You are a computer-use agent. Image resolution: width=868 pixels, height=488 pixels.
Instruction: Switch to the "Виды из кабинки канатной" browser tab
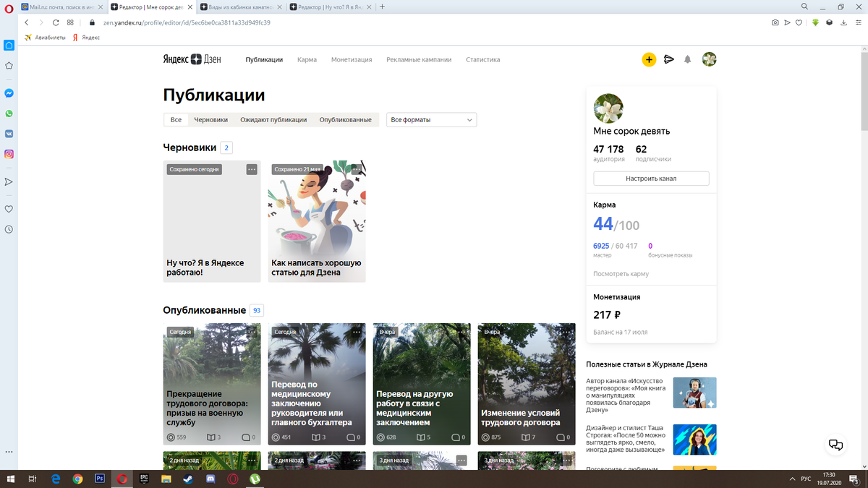click(x=242, y=7)
